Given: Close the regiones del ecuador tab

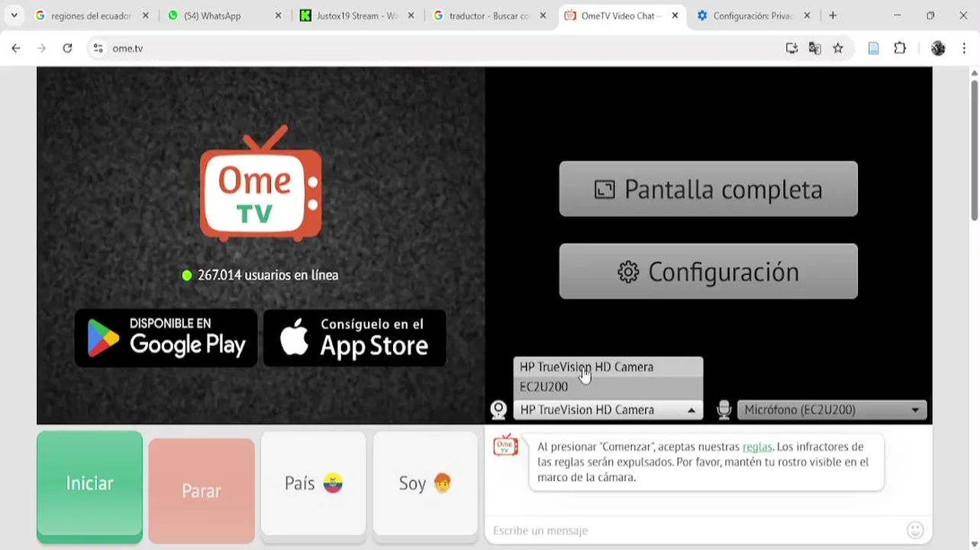Looking at the screenshot, I should [145, 15].
